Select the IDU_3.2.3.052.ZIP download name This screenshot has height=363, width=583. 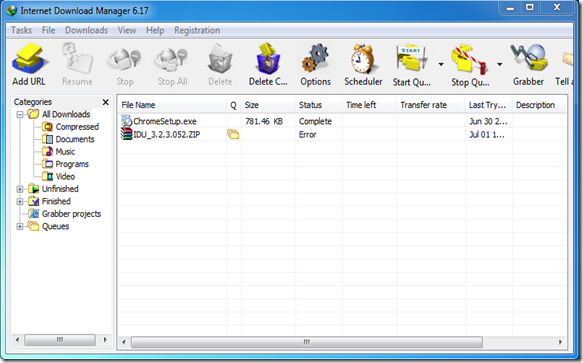(167, 134)
